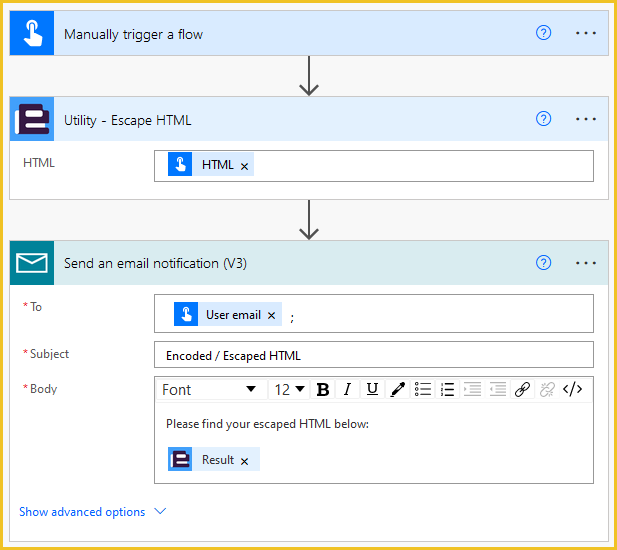Open the Font family dropdown
This screenshot has width=617, height=550.
(x=210, y=390)
